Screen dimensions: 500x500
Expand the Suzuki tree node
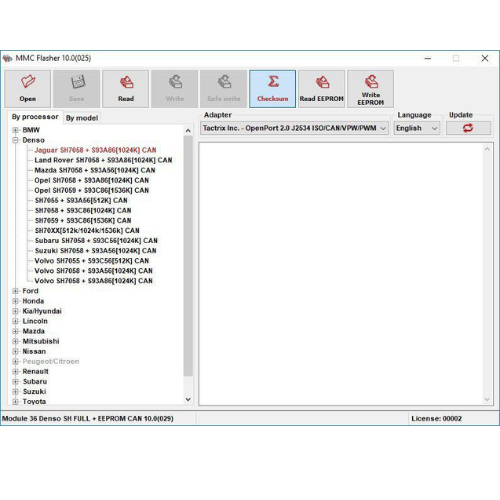click(x=15, y=392)
